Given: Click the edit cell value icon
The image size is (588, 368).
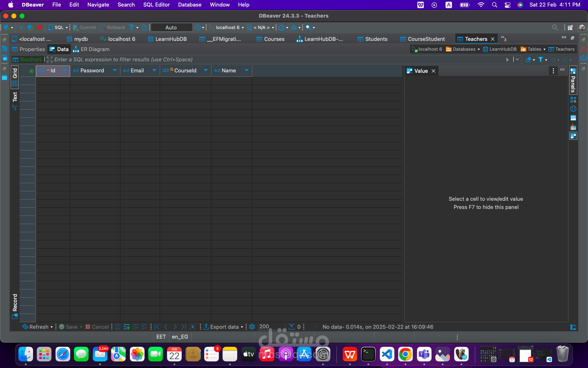Looking at the screenshot, I should pyautogui.click(x=118, y=327).
